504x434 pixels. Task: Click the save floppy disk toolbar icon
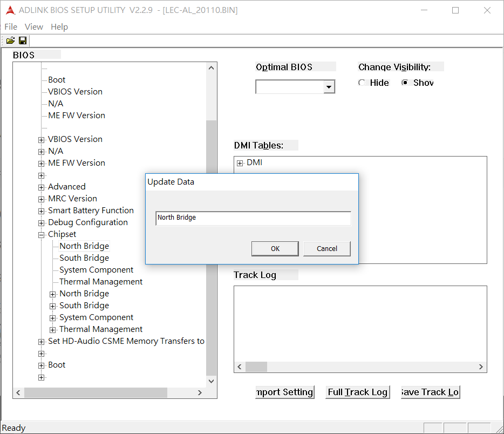23,40
